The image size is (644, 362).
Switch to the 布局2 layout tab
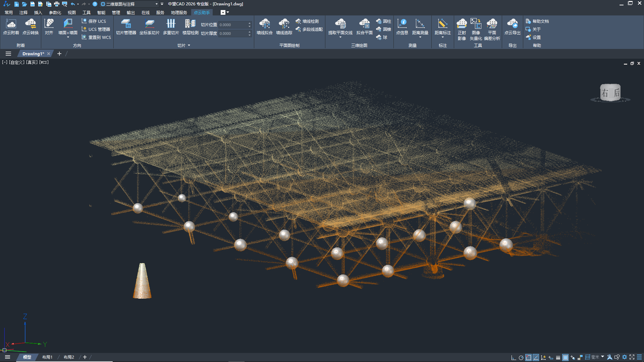[69, 357]
